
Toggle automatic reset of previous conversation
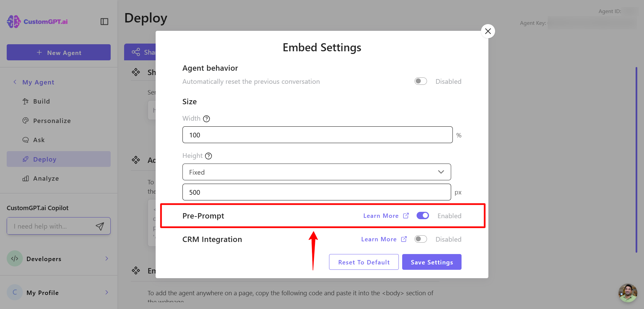click(x=421, y=81)
